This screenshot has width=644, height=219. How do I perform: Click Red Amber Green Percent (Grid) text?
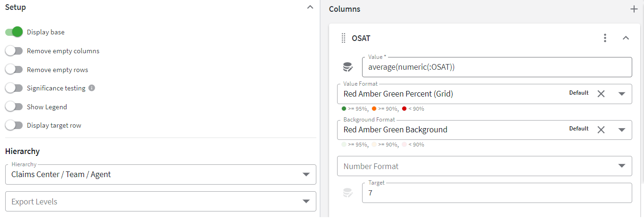pos(398,94)
